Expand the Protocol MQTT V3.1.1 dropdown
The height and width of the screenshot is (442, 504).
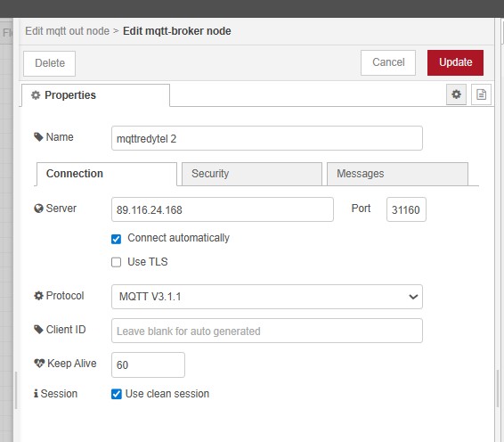267,297
